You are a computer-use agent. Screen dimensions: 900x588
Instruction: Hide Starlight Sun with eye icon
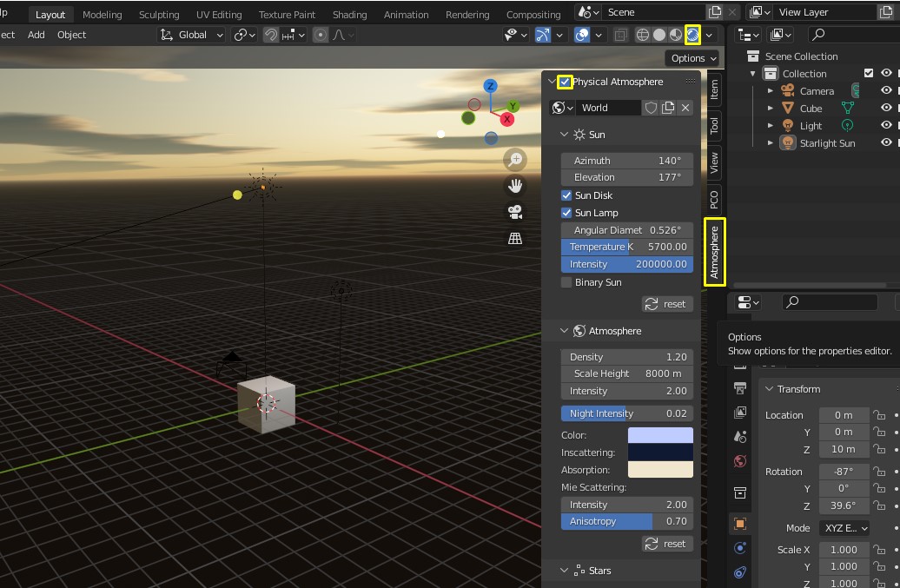pos(886,142)
